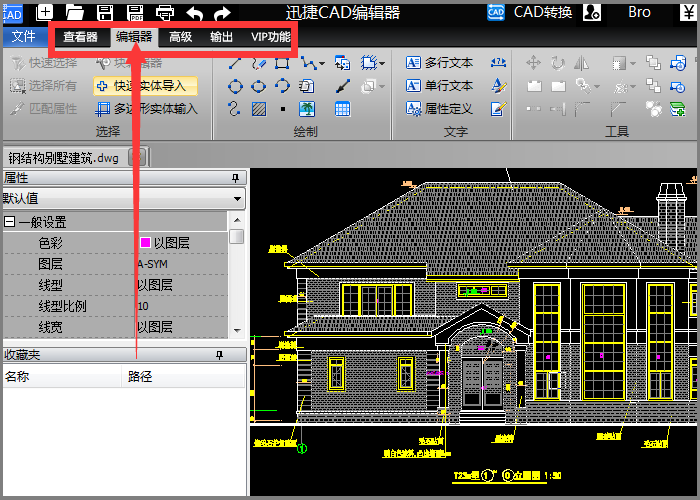This screenshot has width=700, height=500.
Task: Open the VIP功能 tab
Action: pyautogui.click(x=271, y=37)
